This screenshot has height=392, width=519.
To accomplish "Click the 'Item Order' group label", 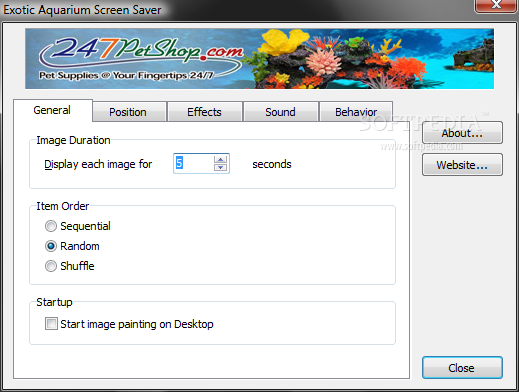I will (63, 206).
